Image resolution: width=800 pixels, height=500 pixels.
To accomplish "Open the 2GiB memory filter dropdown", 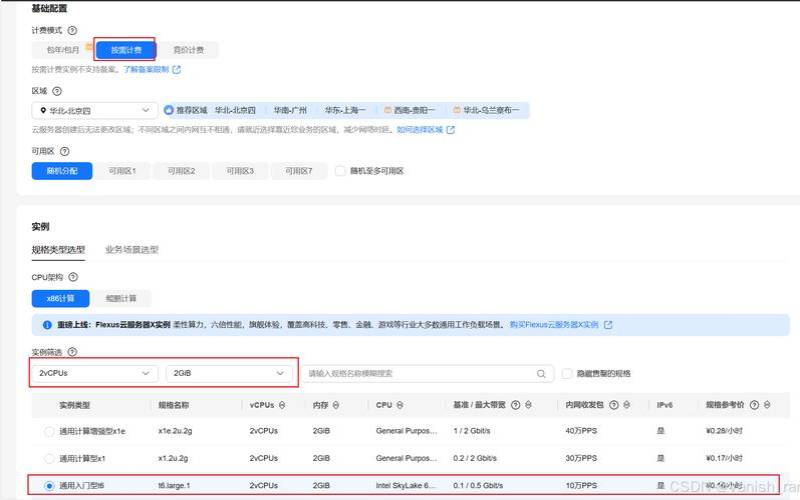I will pyautogui.click(x=229, y=373).
